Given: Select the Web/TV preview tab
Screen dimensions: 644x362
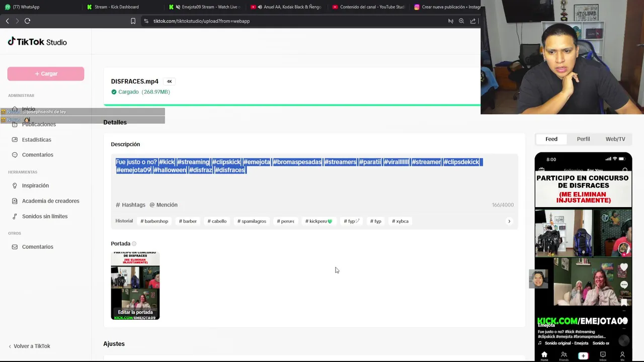Looking at the screenshot, I should 615,139.
